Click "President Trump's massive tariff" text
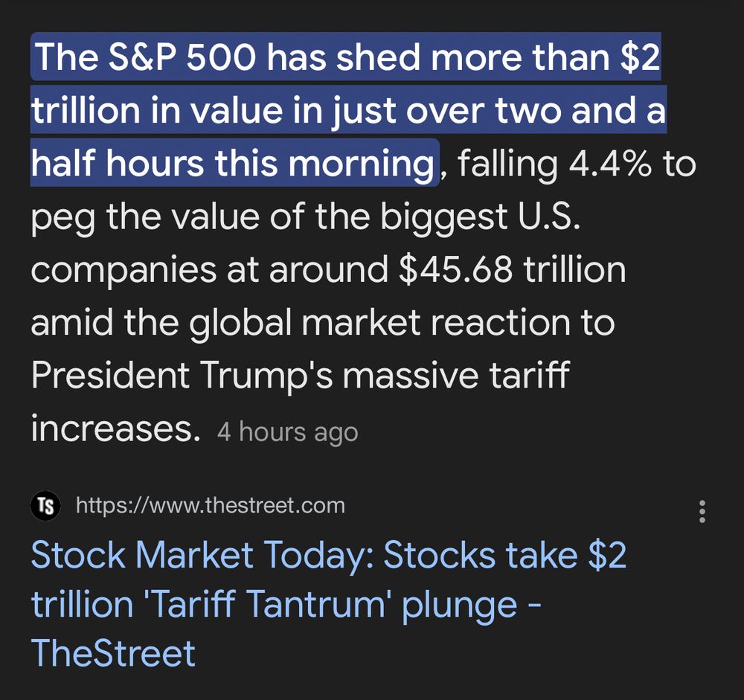 pos(299,376)
